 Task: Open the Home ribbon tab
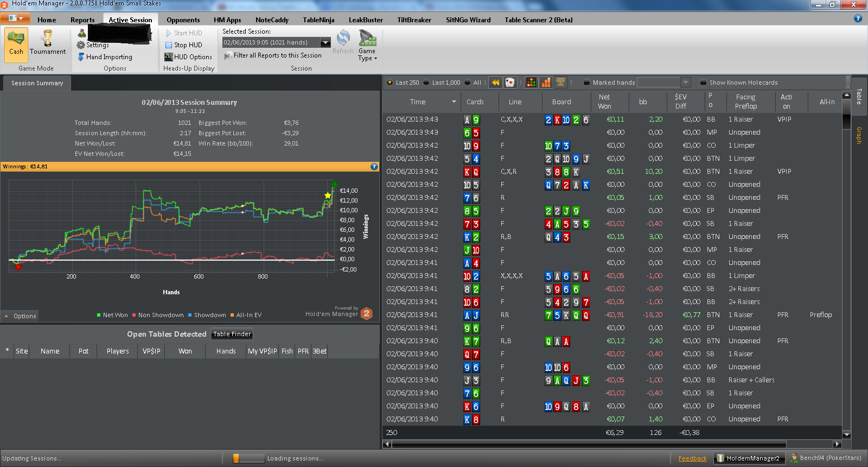pos(47,20)
